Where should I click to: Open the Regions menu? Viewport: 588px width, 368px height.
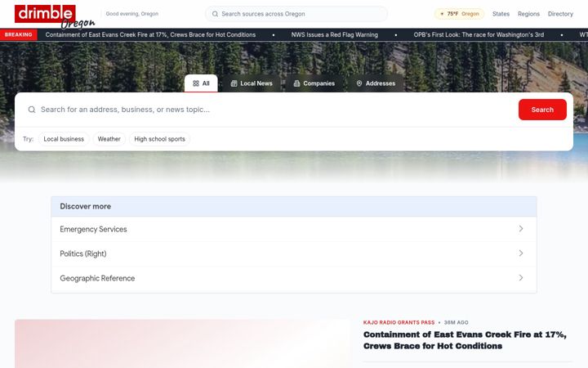click(528, 14)
